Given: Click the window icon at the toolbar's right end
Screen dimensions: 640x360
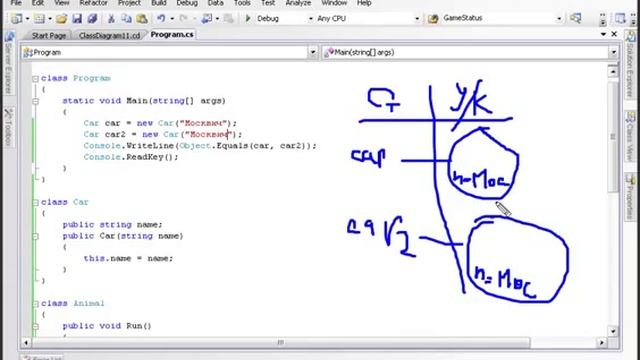Looking at the screenshot, I should (620, 18).
